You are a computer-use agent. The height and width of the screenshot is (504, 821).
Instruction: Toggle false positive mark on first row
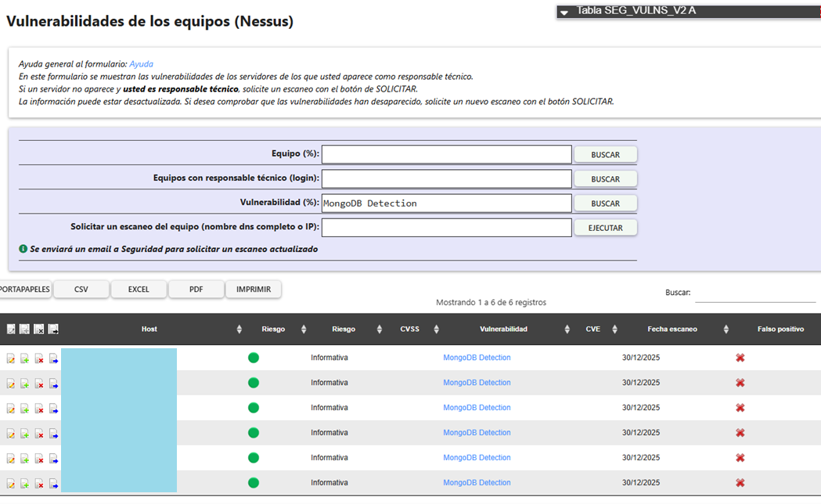pos(740,358)
